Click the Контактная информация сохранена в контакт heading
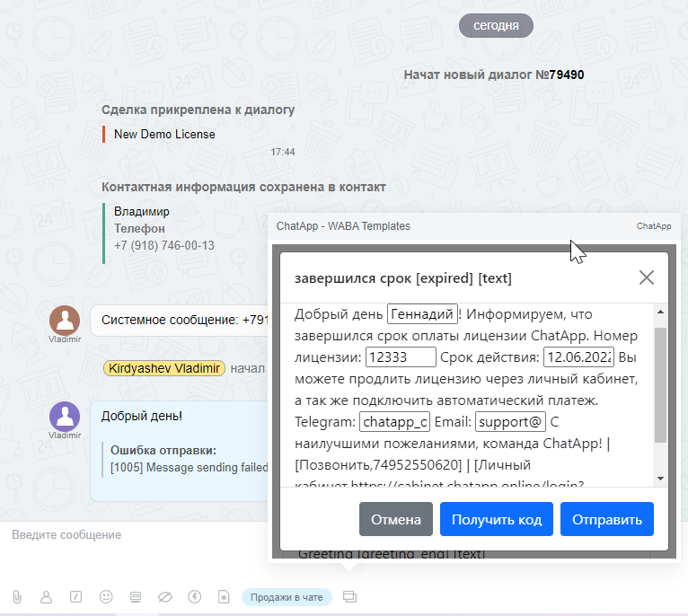688x616 pixels. (x=243, y=187)
